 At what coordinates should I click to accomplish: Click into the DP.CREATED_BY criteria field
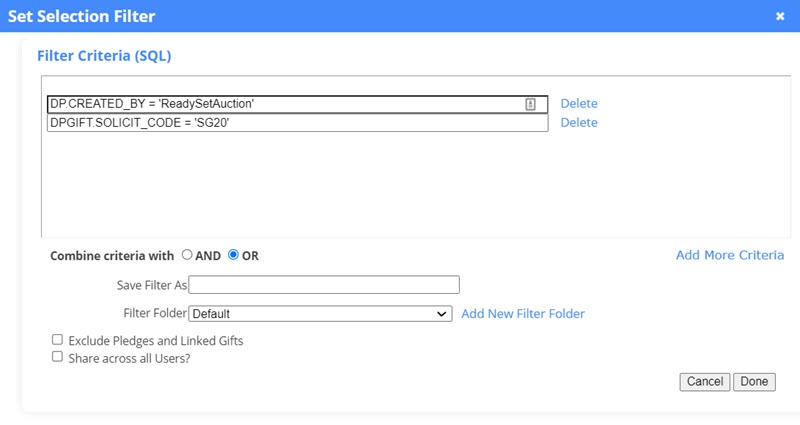click(297, 104)
